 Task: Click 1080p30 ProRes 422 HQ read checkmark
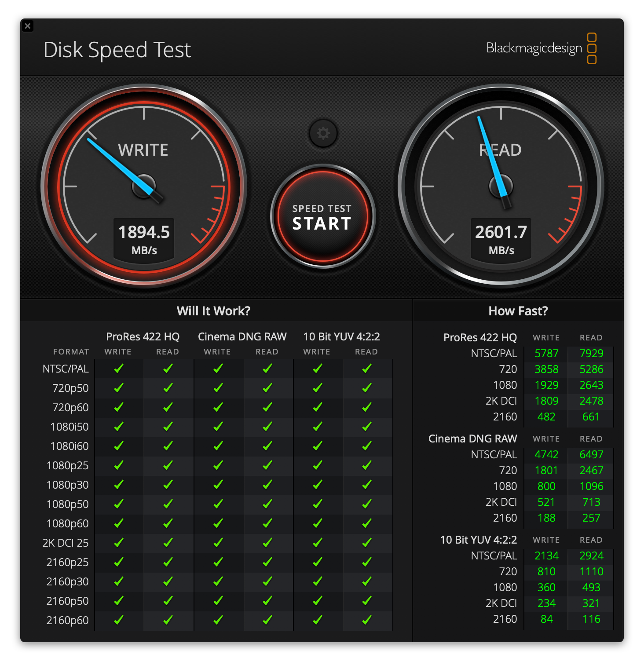[x=168, y=485]
